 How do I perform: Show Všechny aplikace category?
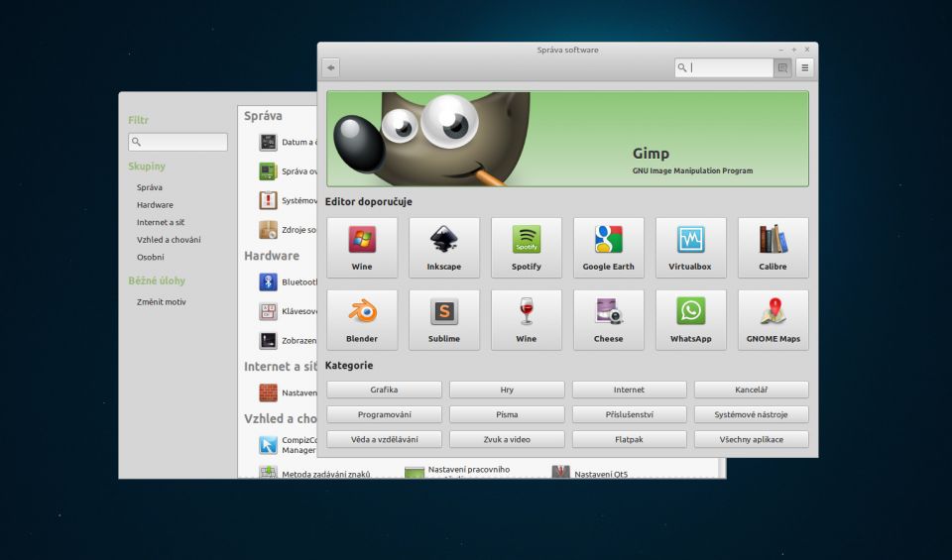[752, 439]
